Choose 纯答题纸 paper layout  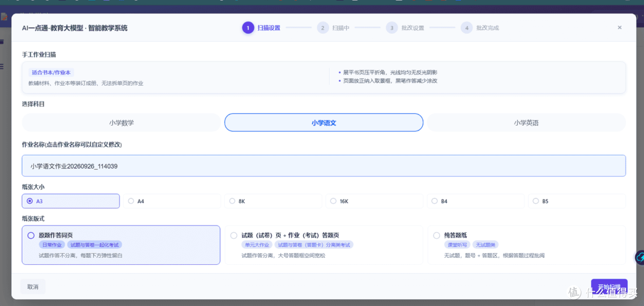click(x=526, y=245)
